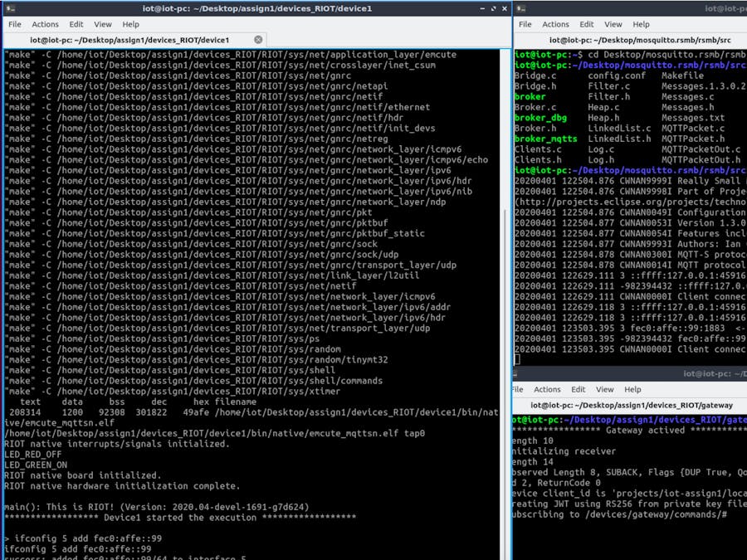Open Actions menu in gateway terminal
Viewport: 747px width, 560px height.
(547, 390)
